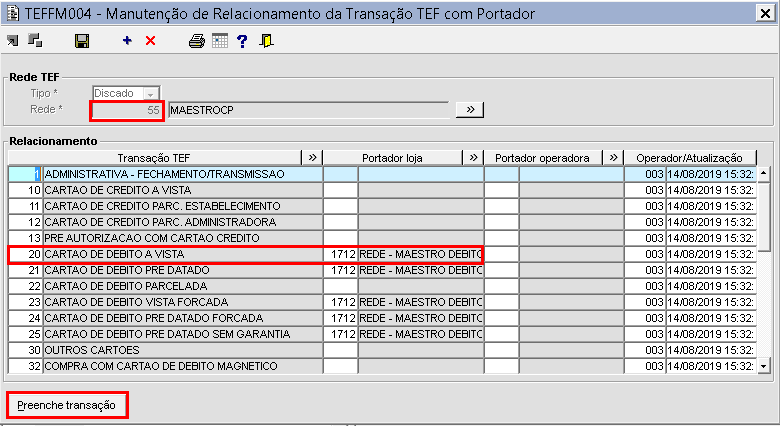Click the MAESTROCP network name field

(308, 110)
